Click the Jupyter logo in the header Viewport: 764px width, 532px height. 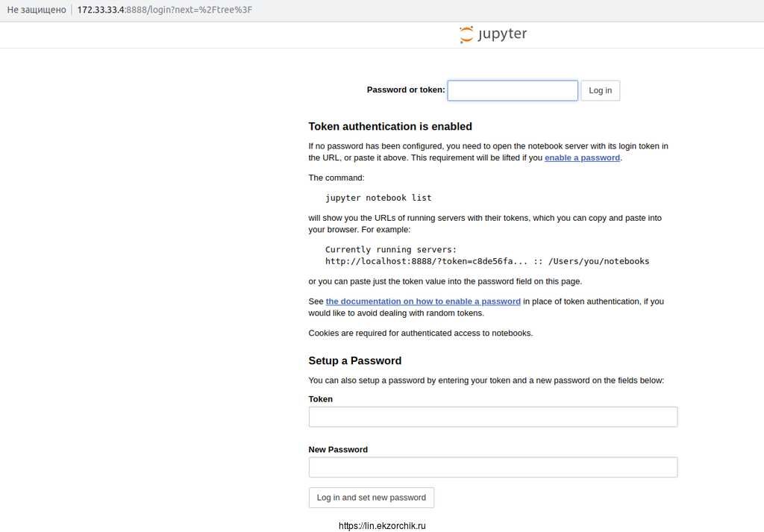(493, 34)
